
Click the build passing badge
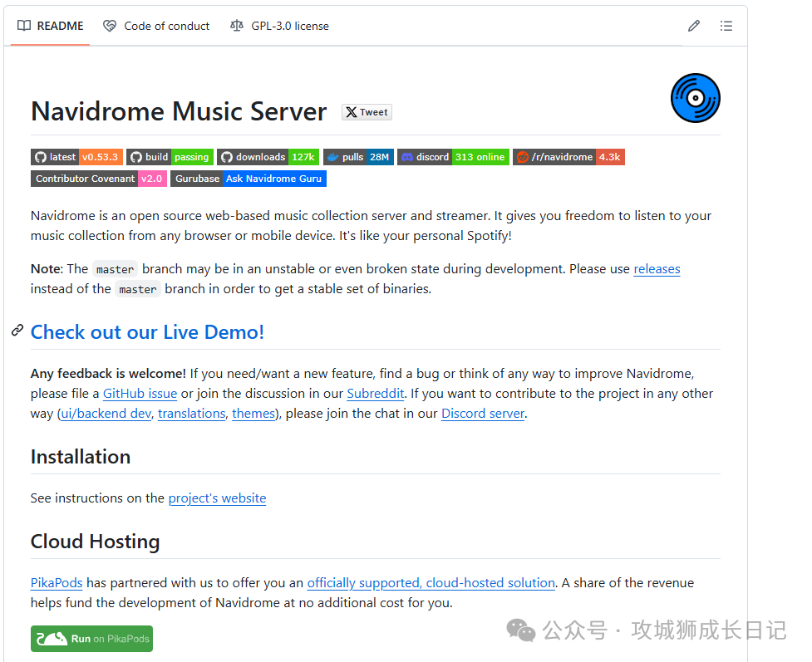click(x=170, y=157)
